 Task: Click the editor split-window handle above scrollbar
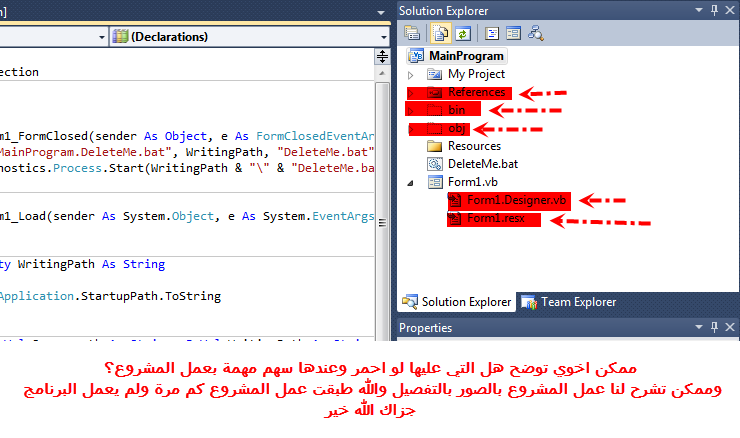click(x=381, y=57)
